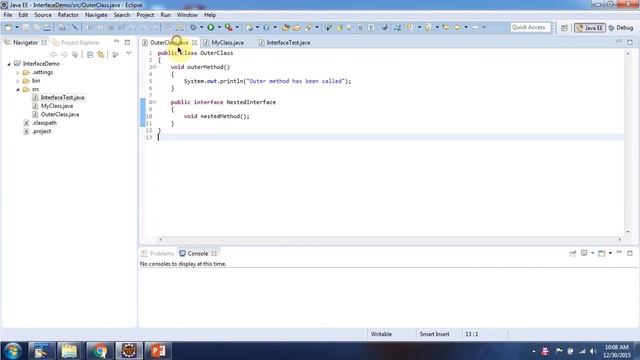Fold the NestedInterface block at line 8
This screenshot has width=640, height=360.
click(x=154, y=102)
